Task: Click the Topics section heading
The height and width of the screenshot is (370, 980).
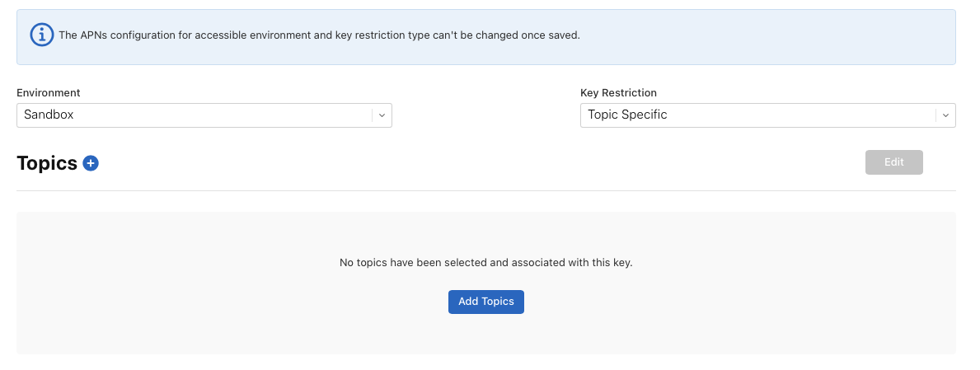Action: (47, 163)
